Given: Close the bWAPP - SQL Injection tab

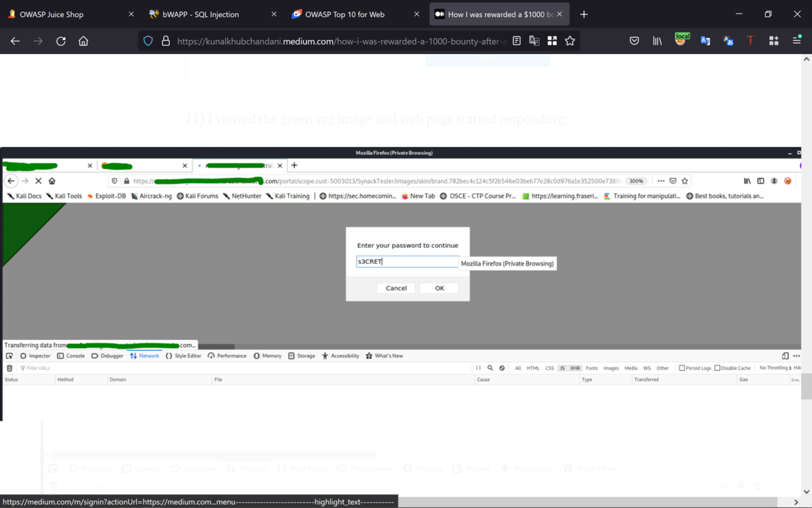Looking at the screenshot, I should point(273,14).
